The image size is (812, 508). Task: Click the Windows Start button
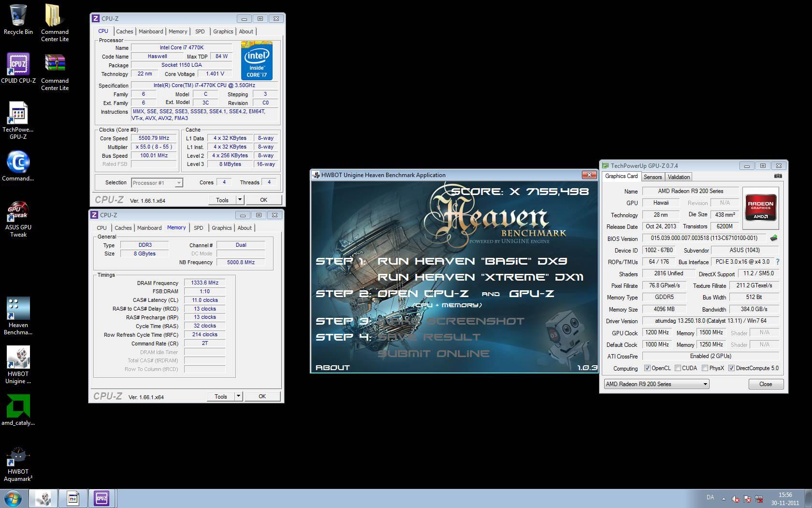tap(13, 498)
